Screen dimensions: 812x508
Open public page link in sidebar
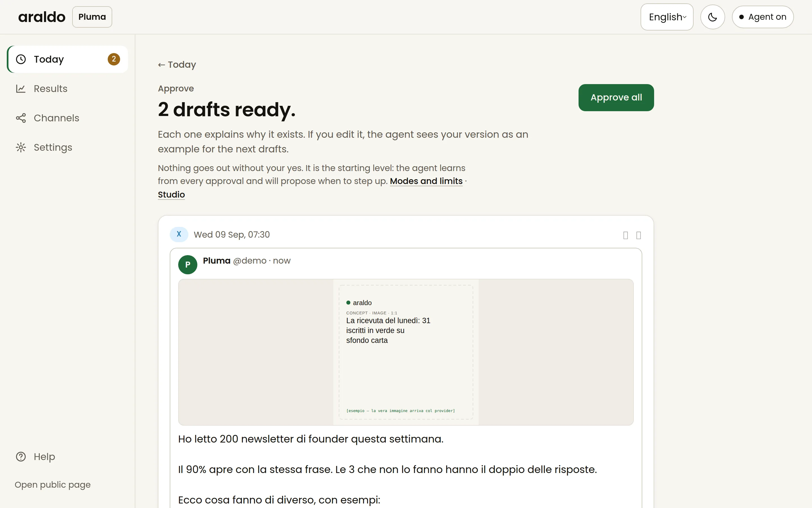[x=53, y=485]
